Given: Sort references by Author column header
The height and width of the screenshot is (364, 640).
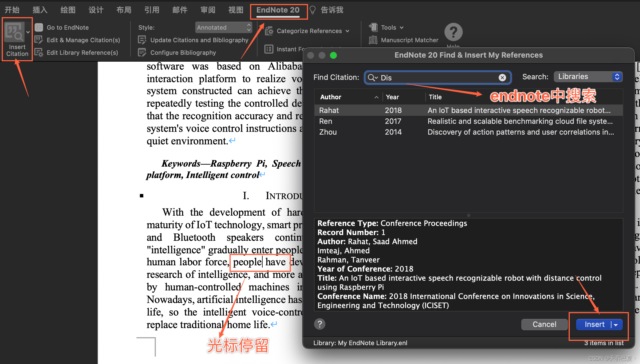Looking at the screenshot, I should (x=331, y=97).
